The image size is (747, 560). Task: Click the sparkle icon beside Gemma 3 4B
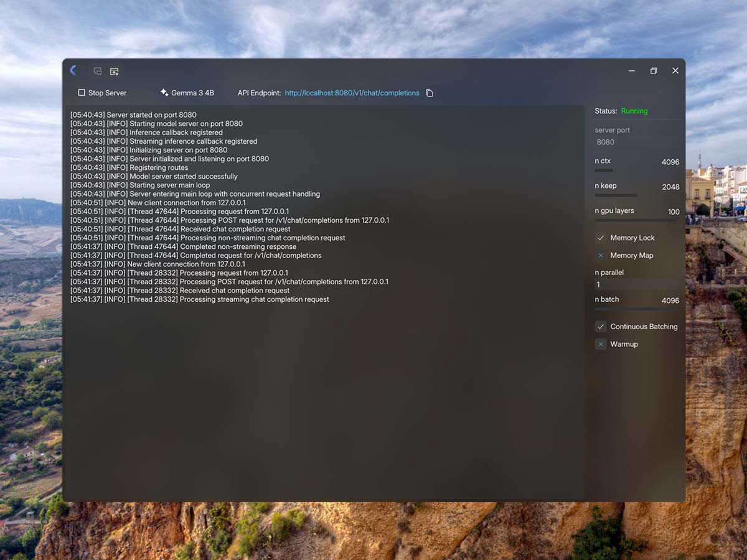click(164, 93)
